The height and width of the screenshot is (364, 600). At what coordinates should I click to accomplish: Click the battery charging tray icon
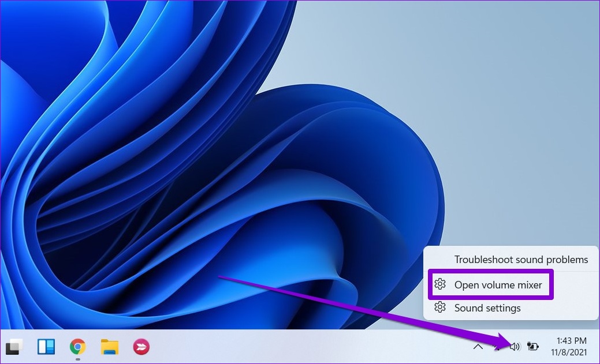[x=532, y=347]
